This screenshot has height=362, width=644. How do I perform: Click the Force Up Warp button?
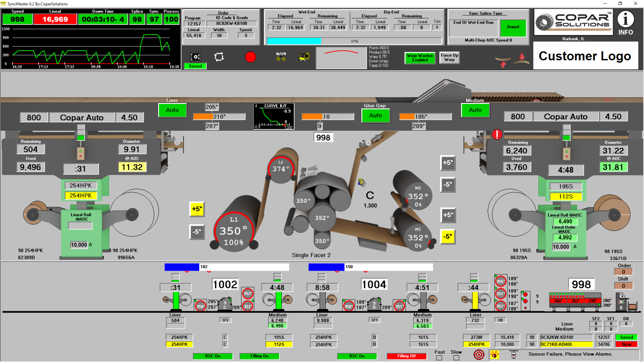pos(449,57)
